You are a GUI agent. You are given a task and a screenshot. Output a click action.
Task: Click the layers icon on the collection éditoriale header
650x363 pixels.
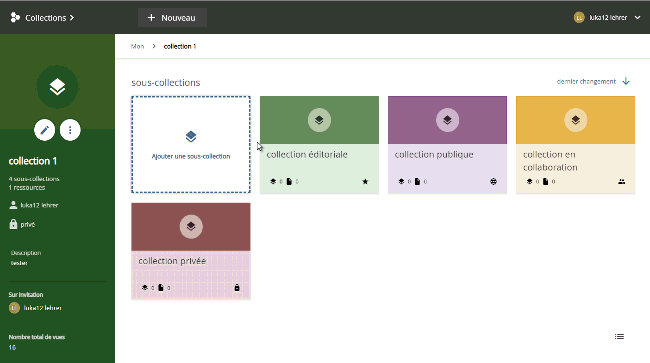(x=319, y=120)
